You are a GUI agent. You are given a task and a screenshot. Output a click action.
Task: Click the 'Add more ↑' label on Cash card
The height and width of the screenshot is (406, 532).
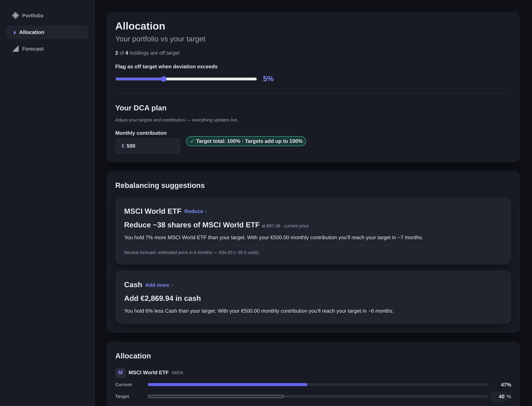[x=159, y=285]
